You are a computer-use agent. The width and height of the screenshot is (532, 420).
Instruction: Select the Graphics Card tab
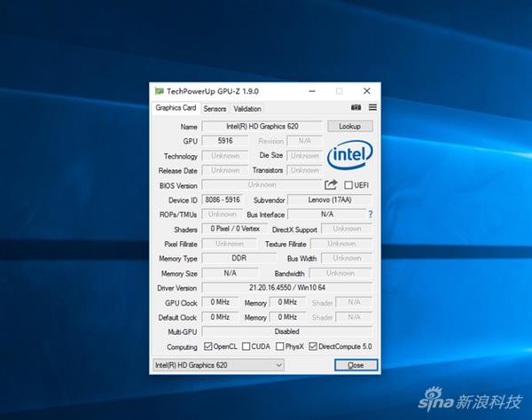[x=176, y=108]
